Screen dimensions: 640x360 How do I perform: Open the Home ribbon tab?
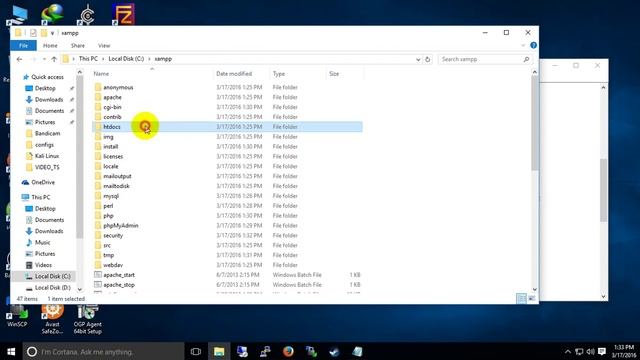click(x=50, y=45)
